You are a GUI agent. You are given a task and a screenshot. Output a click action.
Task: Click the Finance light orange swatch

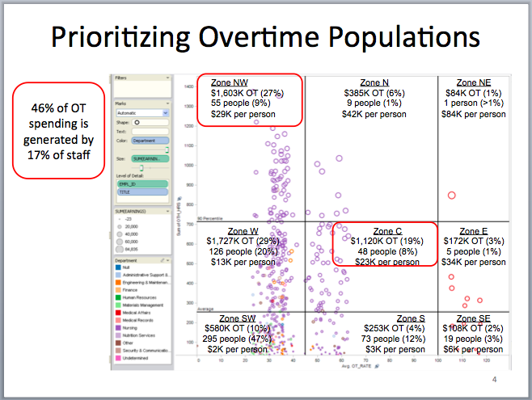[118, 290]
